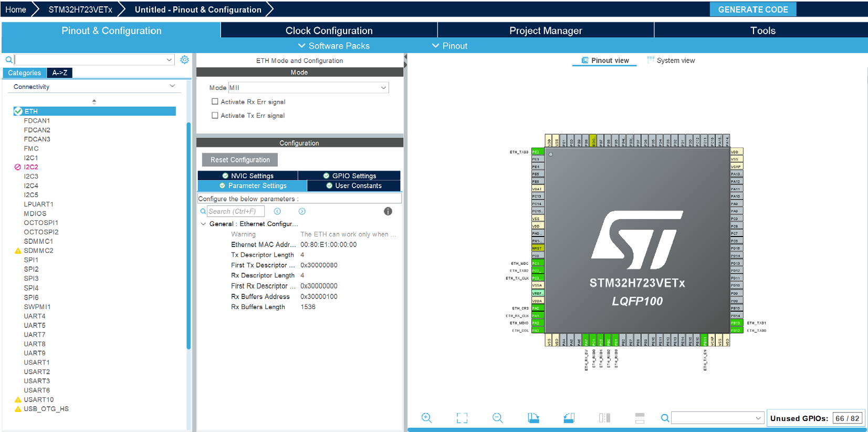This screenshot has width=868, height=432.
Task: Open the categories settings gear
Action: pyautogui.click(x=184, y=60)
